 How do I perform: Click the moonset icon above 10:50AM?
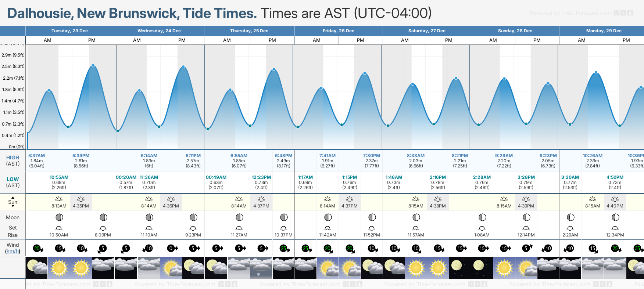(59, 228)
